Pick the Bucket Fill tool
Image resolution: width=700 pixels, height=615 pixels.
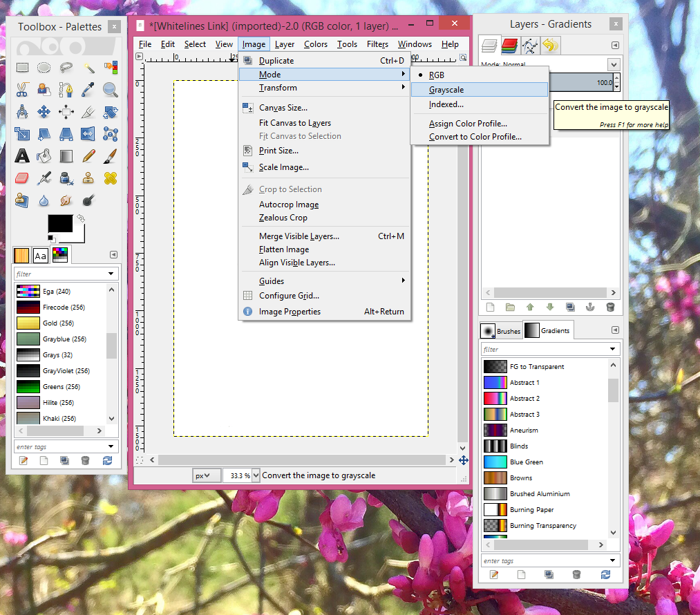(44, 155)
